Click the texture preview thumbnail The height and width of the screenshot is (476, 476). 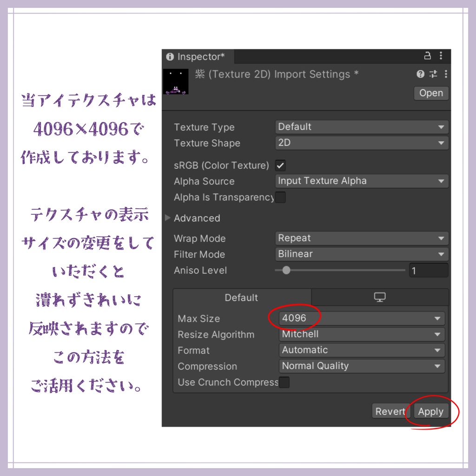[x=177, y=82]
